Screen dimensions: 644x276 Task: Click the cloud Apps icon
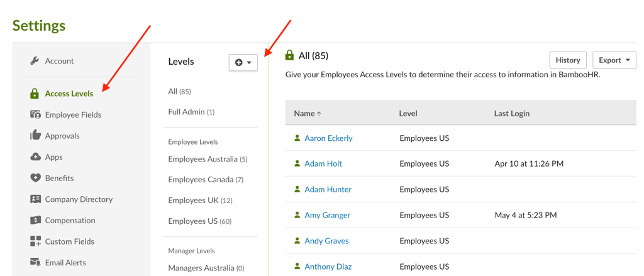click(x=35, y=157)
